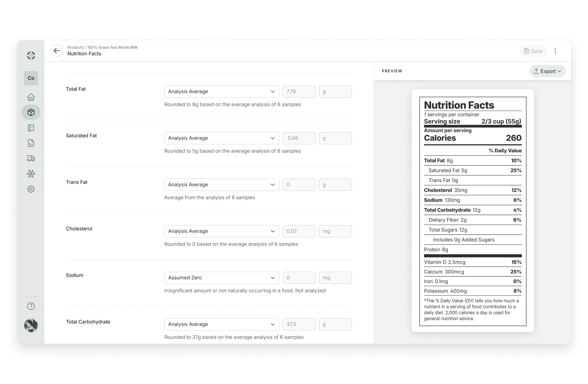Click Trans Fat value field
This screenshot has height=384, width=588.
tap(299, 185)
